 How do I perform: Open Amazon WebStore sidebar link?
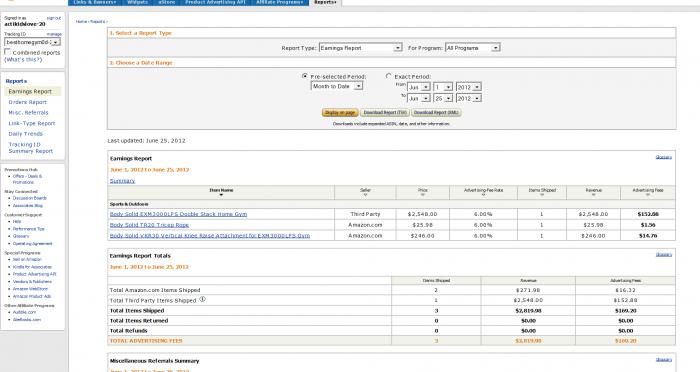pos(30,289)
